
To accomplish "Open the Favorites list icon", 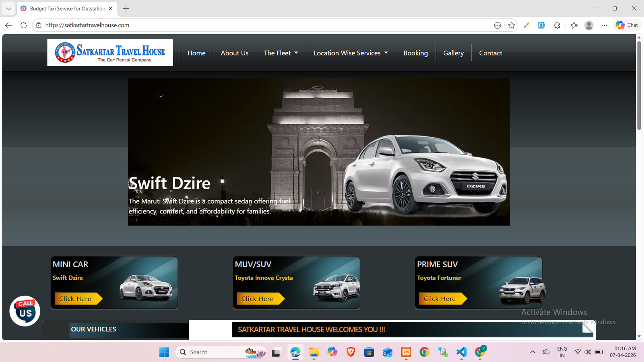I will pos(574,25).
